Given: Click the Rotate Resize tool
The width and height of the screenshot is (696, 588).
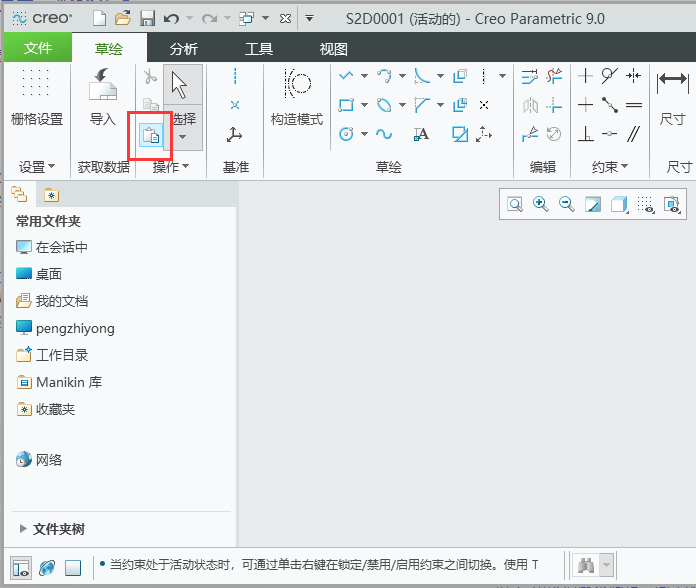Looking at the screenshot, I should [554, 134].
